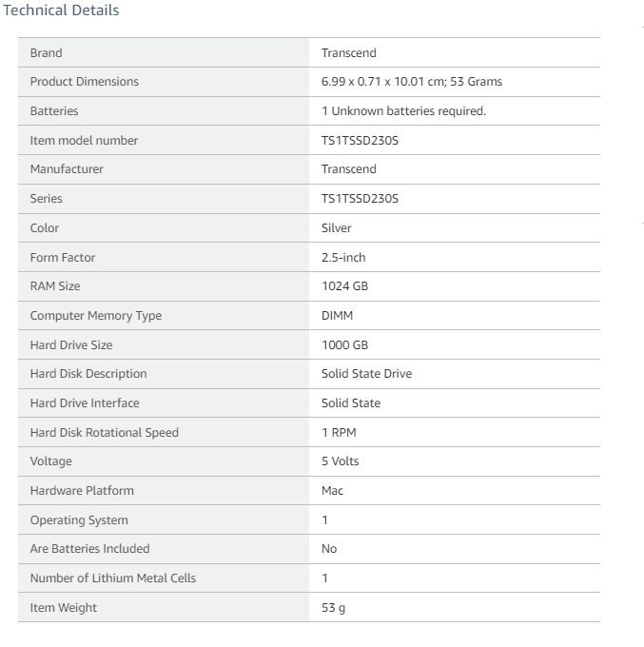Select the Product Dimensions value text
Viewport: 644px width, 647px height.
pyautogui.click(x=411, y=81)
